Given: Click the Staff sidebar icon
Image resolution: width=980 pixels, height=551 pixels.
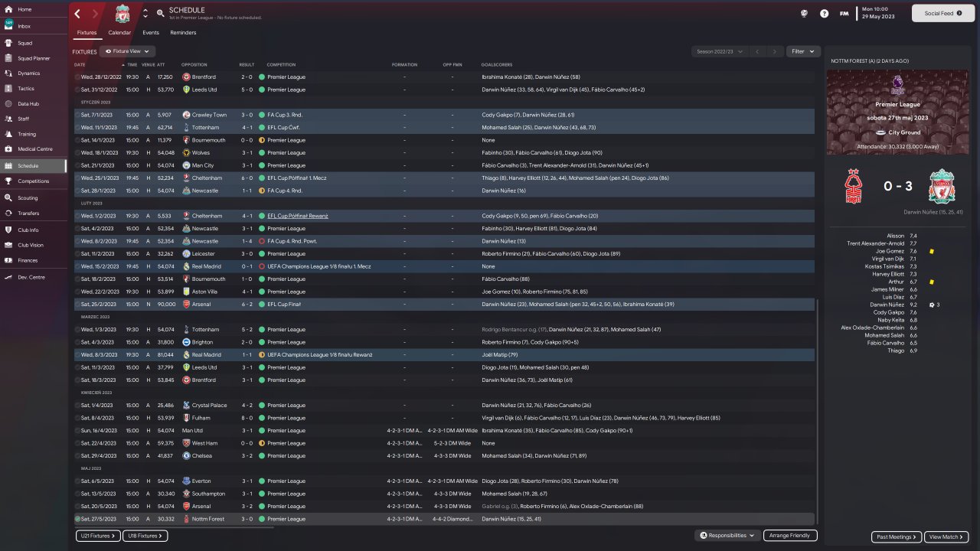Looking at the screenshot, I should tap(8, 119).
